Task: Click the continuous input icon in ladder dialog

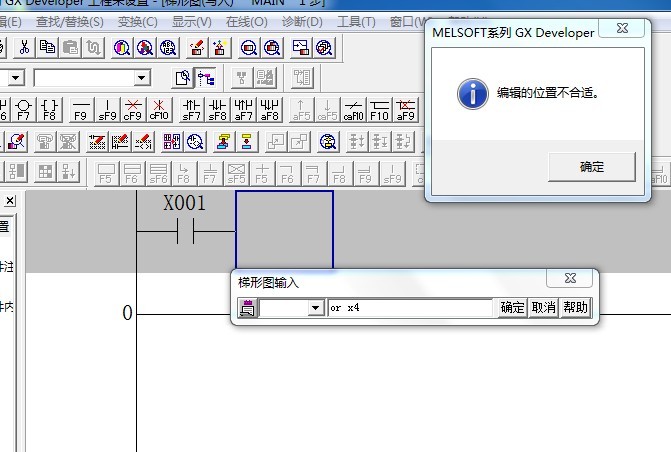Action: (247, 308)
